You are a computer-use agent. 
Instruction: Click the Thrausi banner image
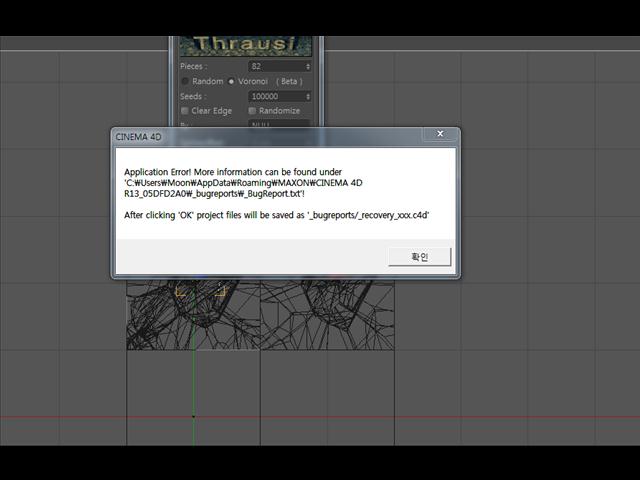coord(246,45)
